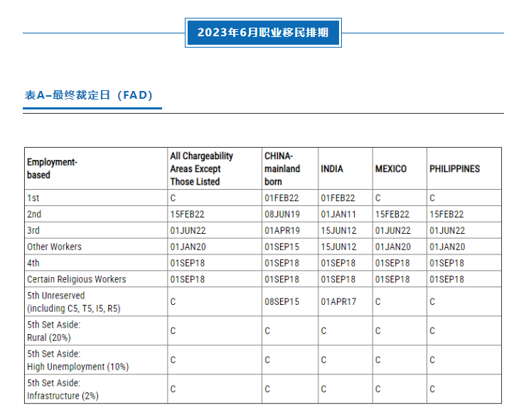Select the 5th Set Aside Rural (20%) label
The height and width of the screenshot is (420, 526).
(x=54, y=330)
